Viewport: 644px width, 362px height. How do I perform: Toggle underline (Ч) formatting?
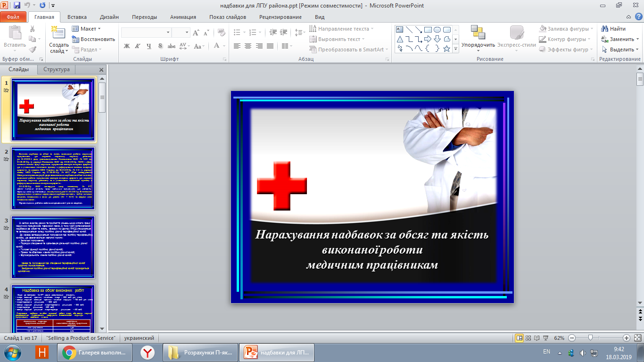pyautogui.click(x=149, y=46)
